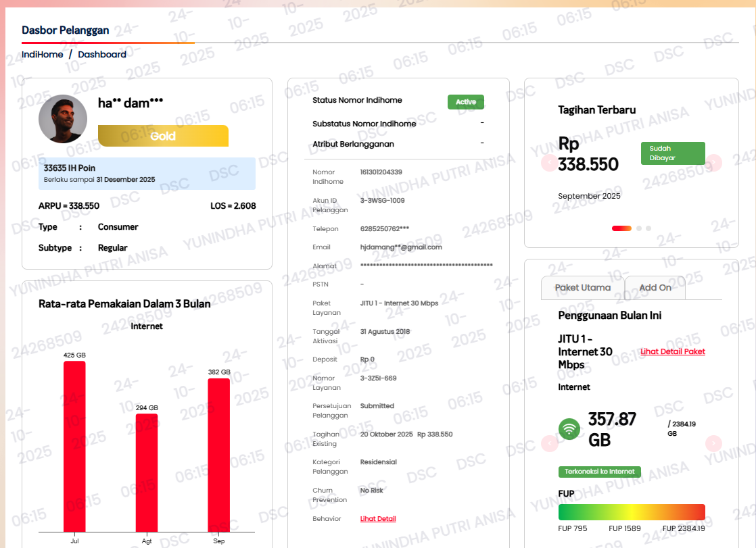Click the No Risk churn value
756x548 pixels.
372,490
